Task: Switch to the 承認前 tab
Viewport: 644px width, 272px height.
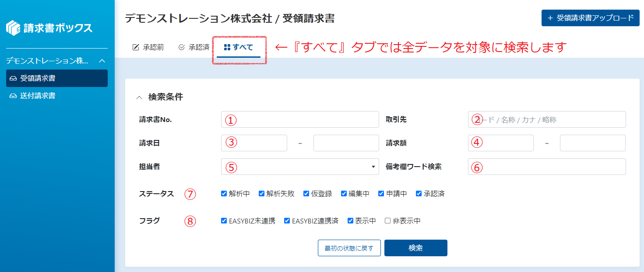Action: pos(148,47)
